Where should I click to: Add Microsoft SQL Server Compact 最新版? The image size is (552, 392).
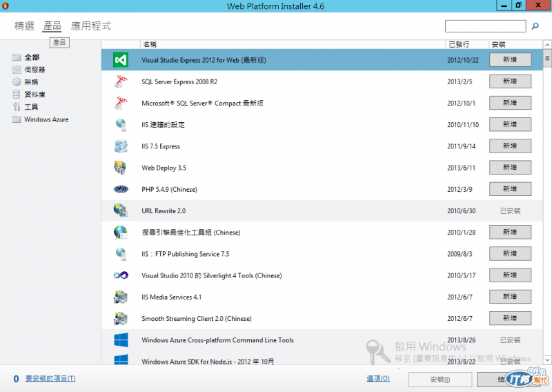click(x=510, y=103)
